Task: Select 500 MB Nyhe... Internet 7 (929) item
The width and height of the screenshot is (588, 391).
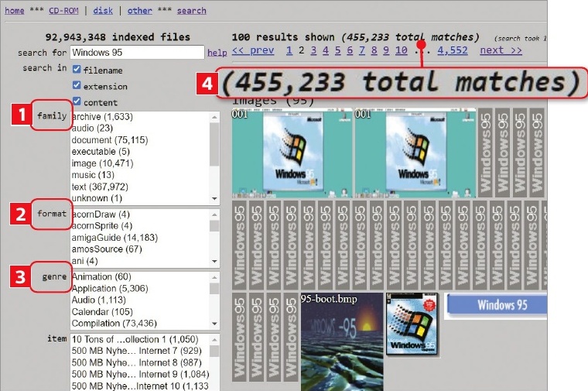Action: 136,351
